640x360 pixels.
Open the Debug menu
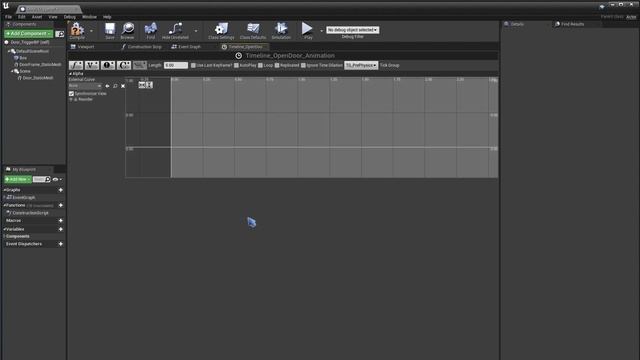tap(70, 17)
